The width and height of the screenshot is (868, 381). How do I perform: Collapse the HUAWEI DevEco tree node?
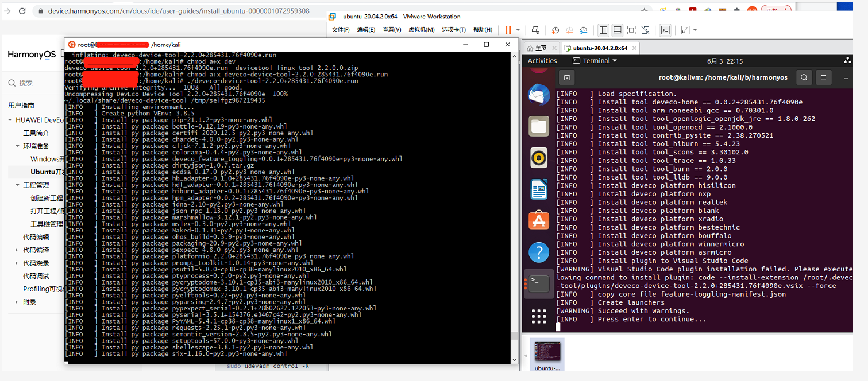(10, 120)
